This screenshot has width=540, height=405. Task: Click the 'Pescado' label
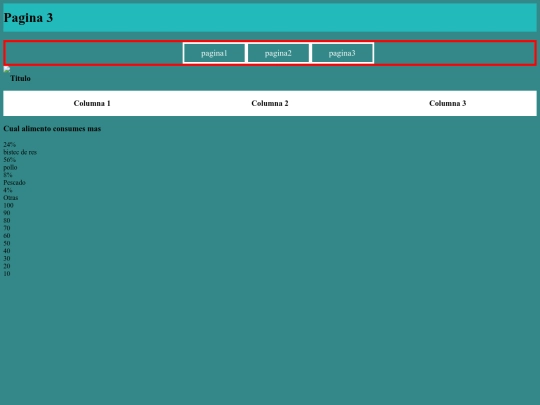pyautogui.click(x=14, y=183)
